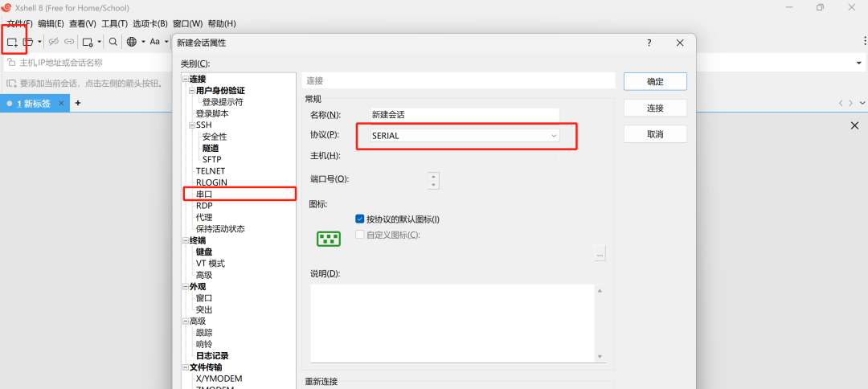
Task: Collapse the 文件传输 tree node
Action: [185, 366]
